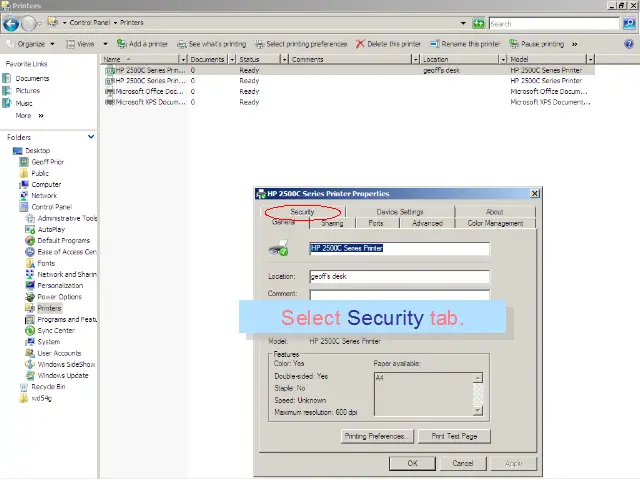This screenshot has height=480, width=640.
Task: Select Desktop in folder tree
Action: [x=38, y=151]
